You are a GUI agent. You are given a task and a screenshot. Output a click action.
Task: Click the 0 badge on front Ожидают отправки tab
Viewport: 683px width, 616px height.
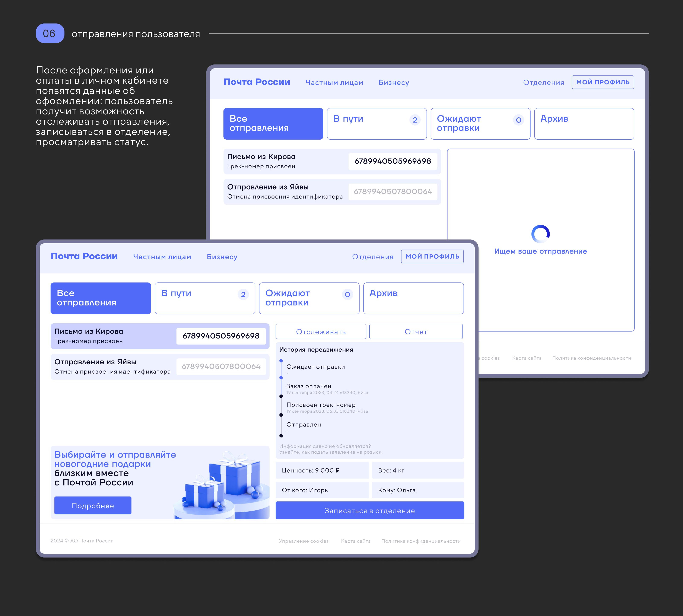(x=347, y=295)
